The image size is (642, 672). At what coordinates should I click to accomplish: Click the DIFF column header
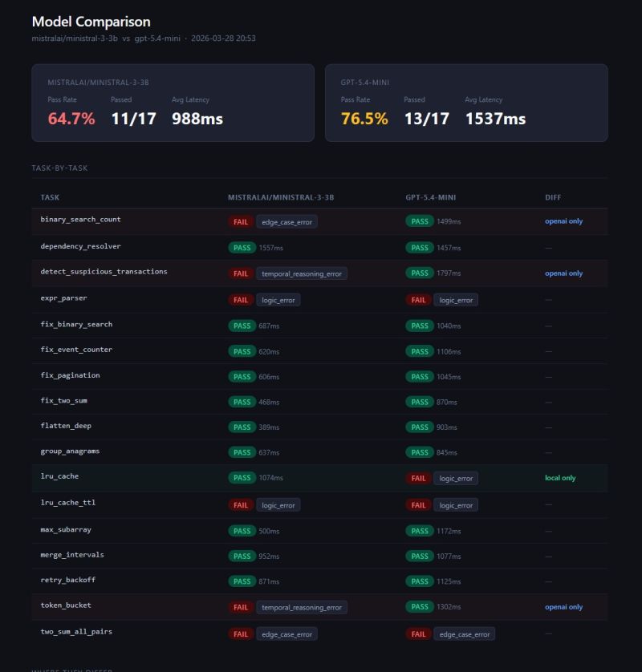[553, 197]
